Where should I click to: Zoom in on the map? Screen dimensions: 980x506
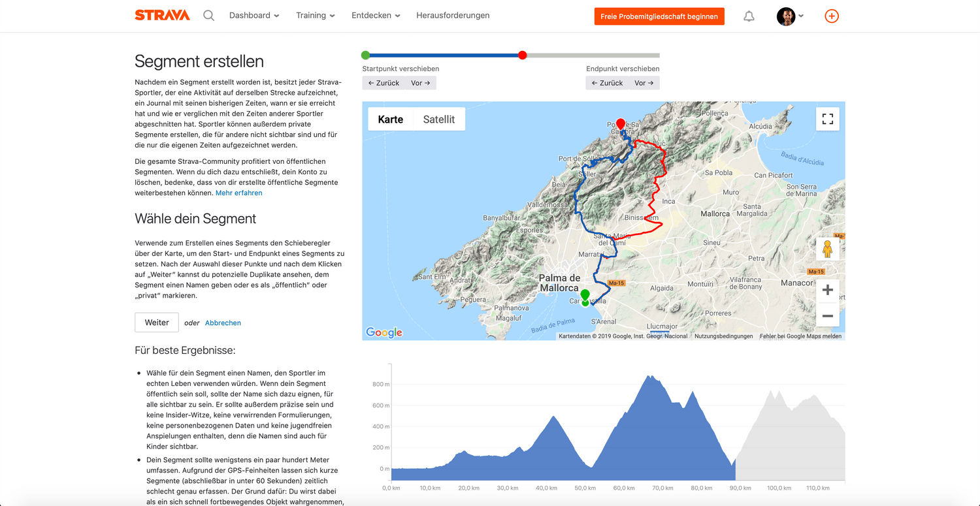pyautogui.click(x=828, y=290)
